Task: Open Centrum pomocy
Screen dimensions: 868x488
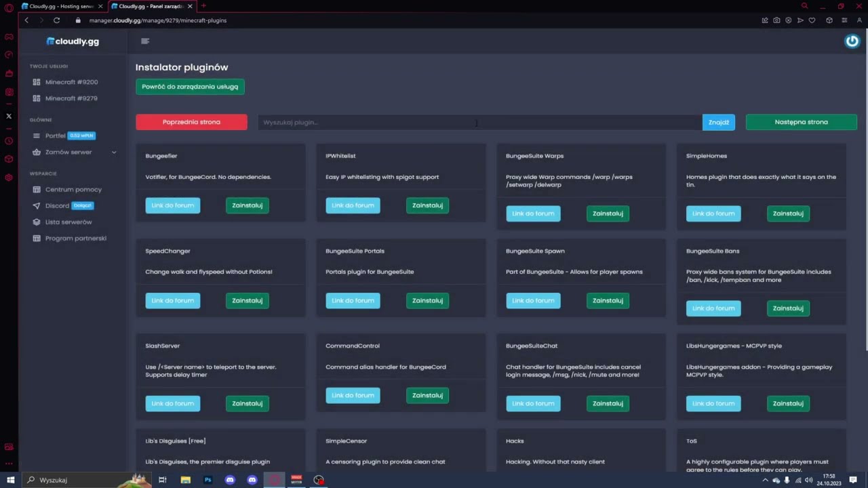Action: (73, 189)
